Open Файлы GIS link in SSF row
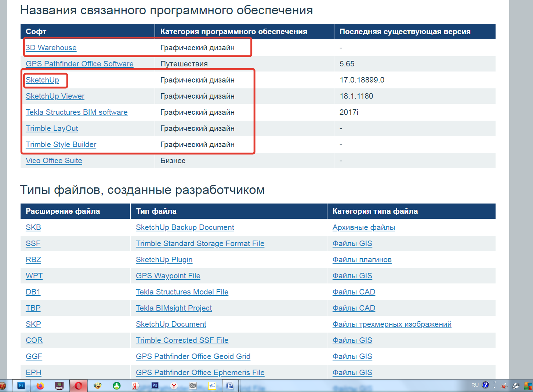This screenshot has height=392, width=533. tap(352, 243)
